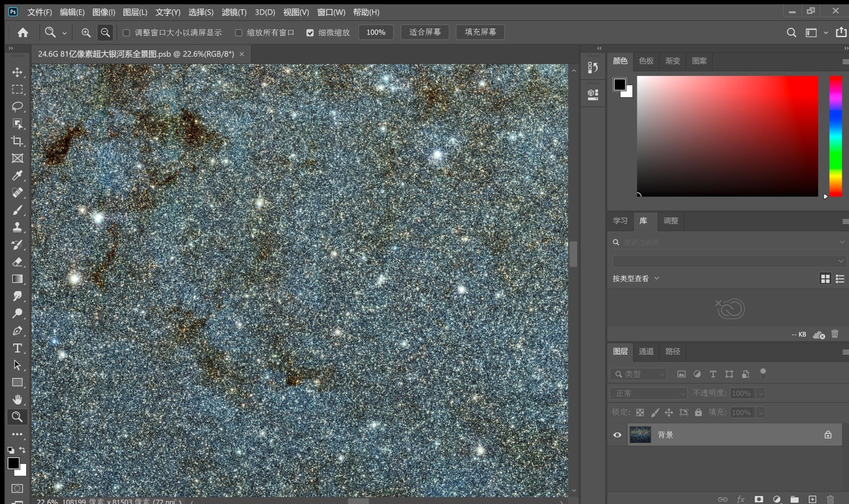Select the Eraser tool
The width and height of the screenshot is (849, 504).
tap(17, 262)
